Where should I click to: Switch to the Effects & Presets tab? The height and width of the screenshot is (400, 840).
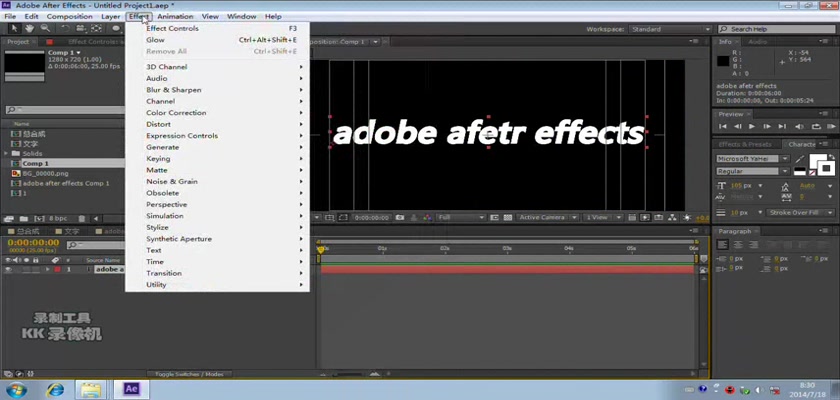745,145
